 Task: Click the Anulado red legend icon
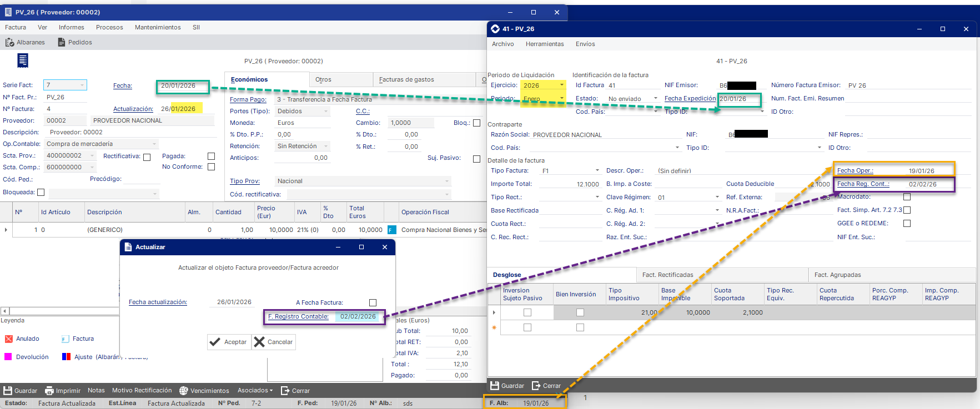9,339
